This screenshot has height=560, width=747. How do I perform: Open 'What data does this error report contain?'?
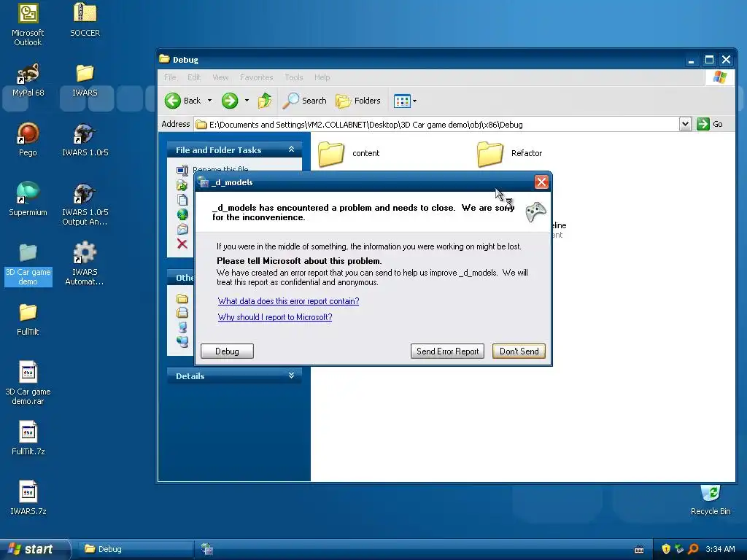(289, 301)
